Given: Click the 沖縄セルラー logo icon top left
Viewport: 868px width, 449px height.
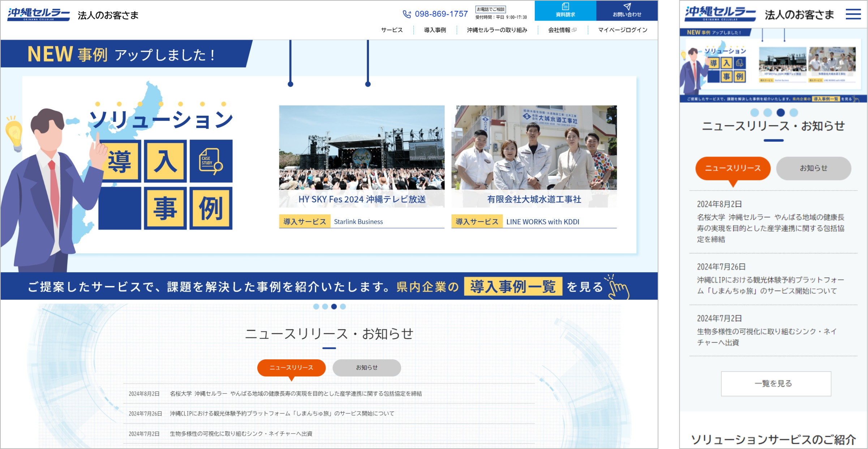Looking at the screenshot, I should point(35,14).
